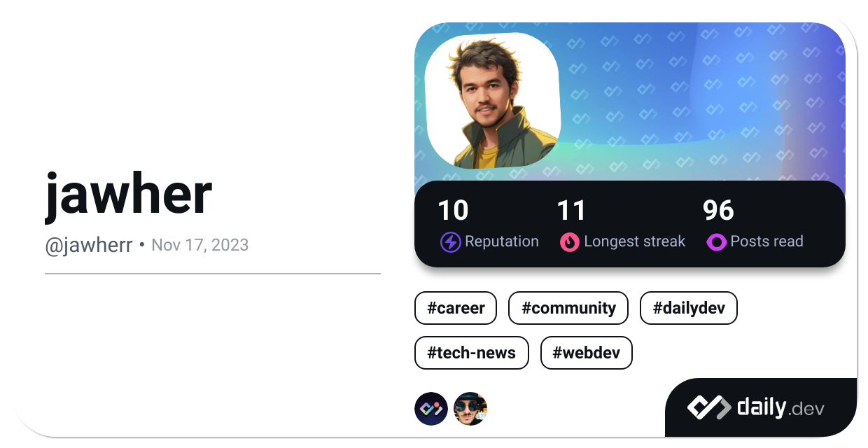Click the purple ring Posts read icon
This screenshot has height=448, width=868.
point(716,242)
